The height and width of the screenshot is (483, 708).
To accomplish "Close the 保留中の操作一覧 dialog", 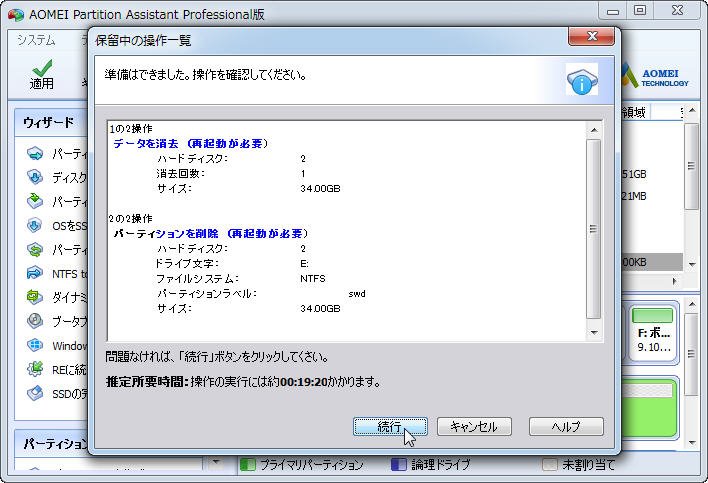I will [592, 36].
